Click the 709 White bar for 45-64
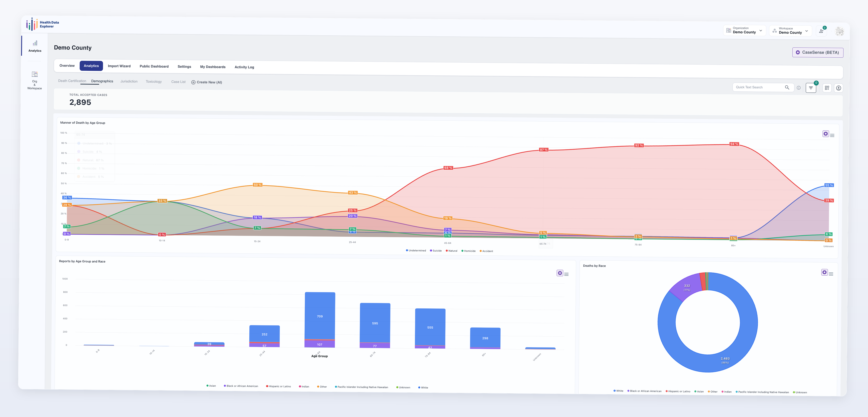This screenshot has height=417, width=868. point(320,316)
